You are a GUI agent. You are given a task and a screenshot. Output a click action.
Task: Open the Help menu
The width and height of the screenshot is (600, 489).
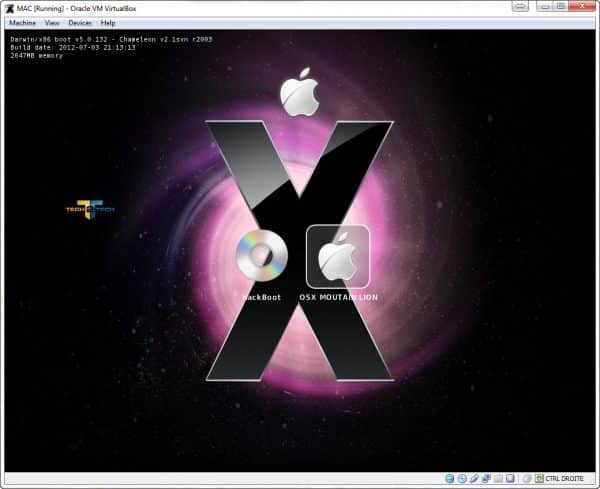coord(108,22)
